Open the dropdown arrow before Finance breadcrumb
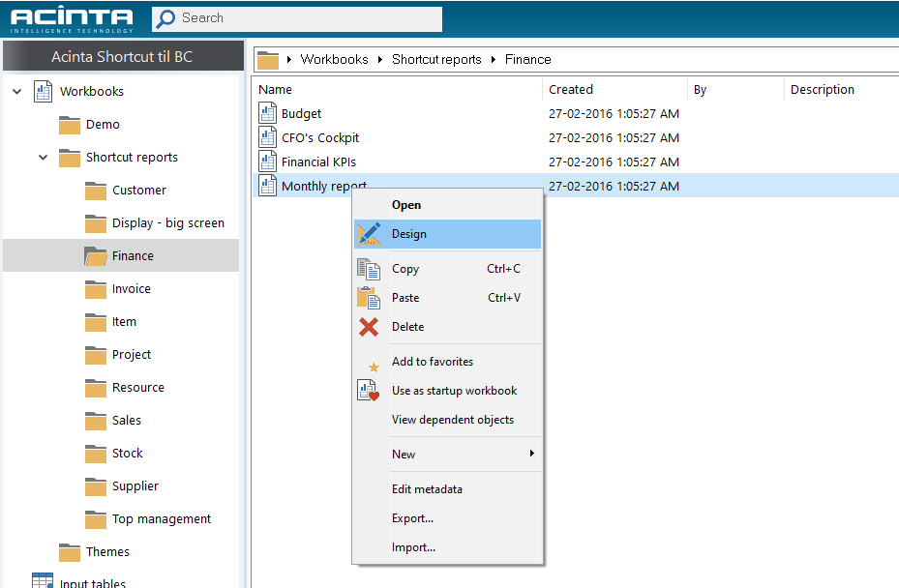 point(494,59)
